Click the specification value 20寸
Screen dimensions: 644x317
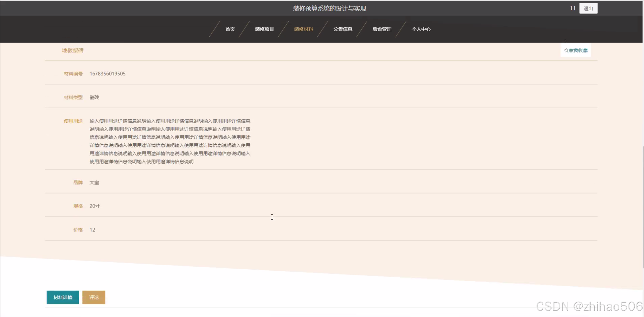tap(95, 206)
